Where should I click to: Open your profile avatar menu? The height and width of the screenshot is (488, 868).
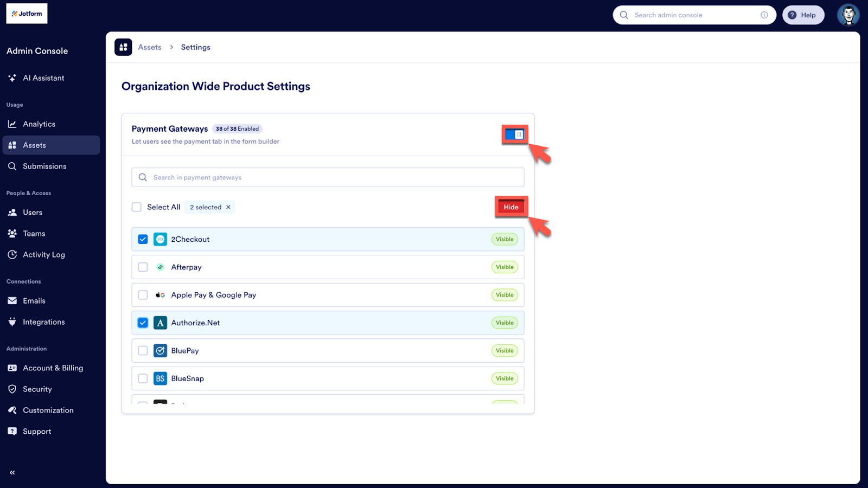coord(847,15)
